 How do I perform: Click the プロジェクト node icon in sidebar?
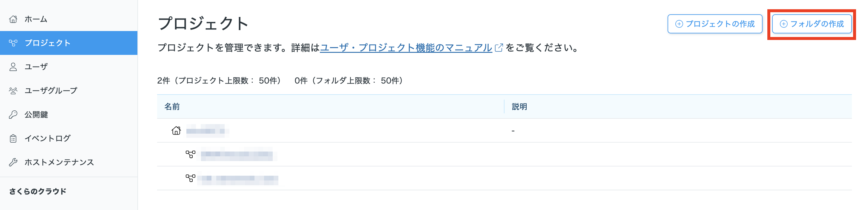tap(13, 43)
